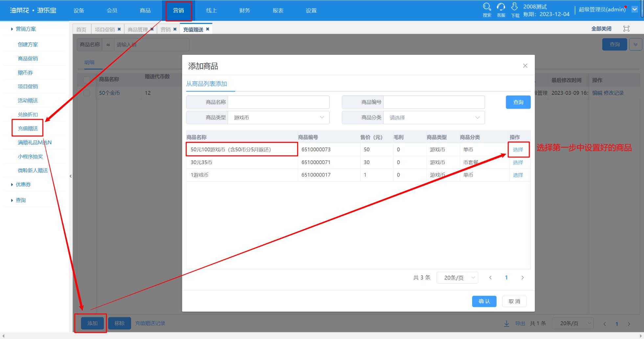Expand the admin account dropdown arrow
This screenshot has width=644, height=339.
click(635, 10)
